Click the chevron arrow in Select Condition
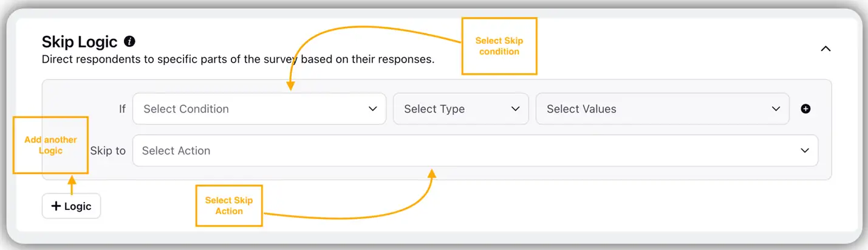The image size is (868, 250). [373, 109]
